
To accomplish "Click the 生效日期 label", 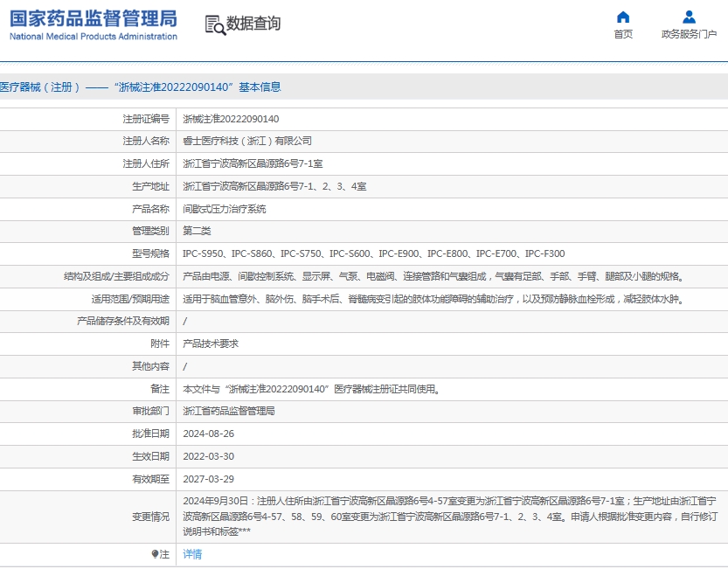I will 150,456.
